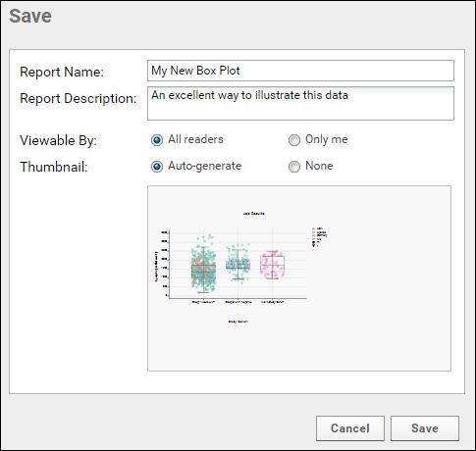Click the Cancel button

tap(350, 428)
